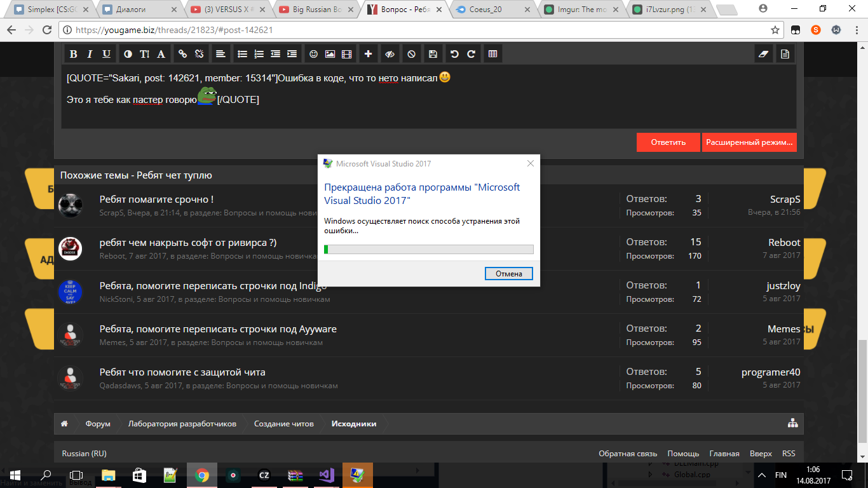Switch to the Диалоги browser tab

(x=140, y=10)
